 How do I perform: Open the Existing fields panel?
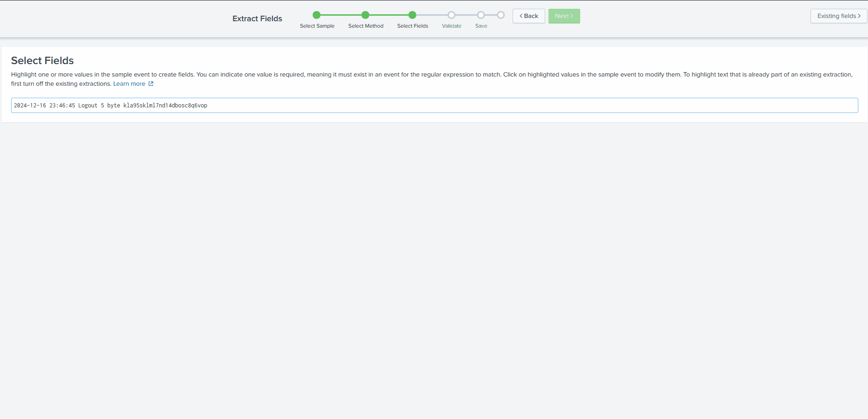click(838, 16)
